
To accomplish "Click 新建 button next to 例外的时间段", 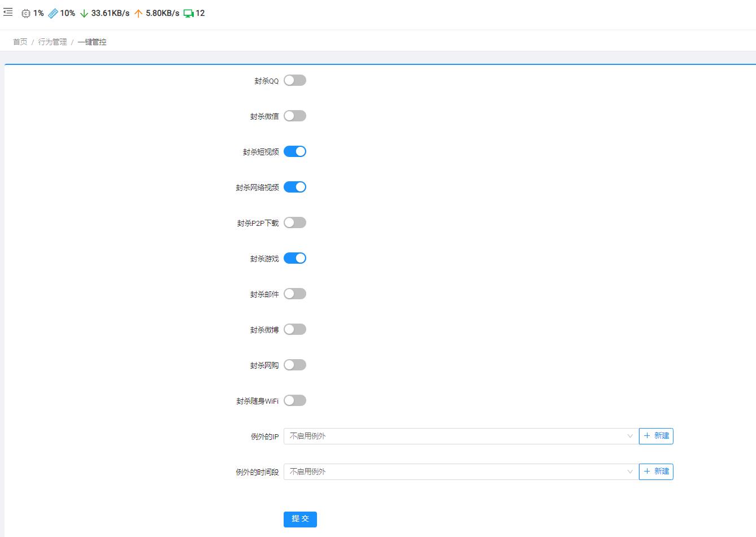I will (x=656, y=471).
